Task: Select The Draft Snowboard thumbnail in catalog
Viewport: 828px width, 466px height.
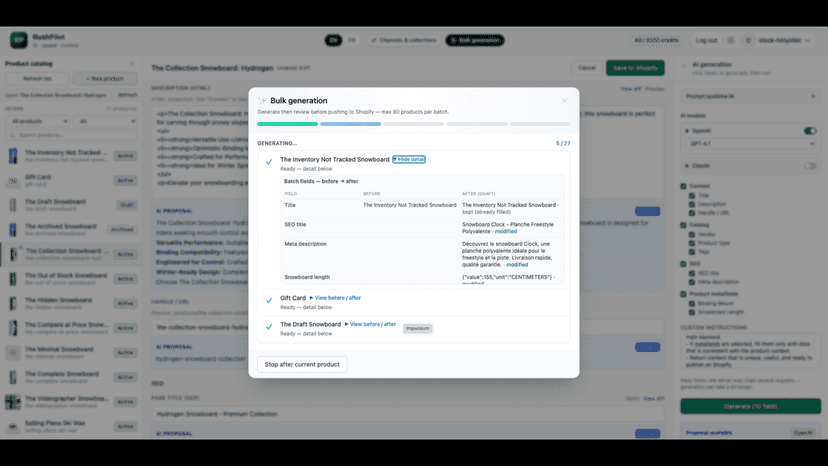Action: click(13, 205)
